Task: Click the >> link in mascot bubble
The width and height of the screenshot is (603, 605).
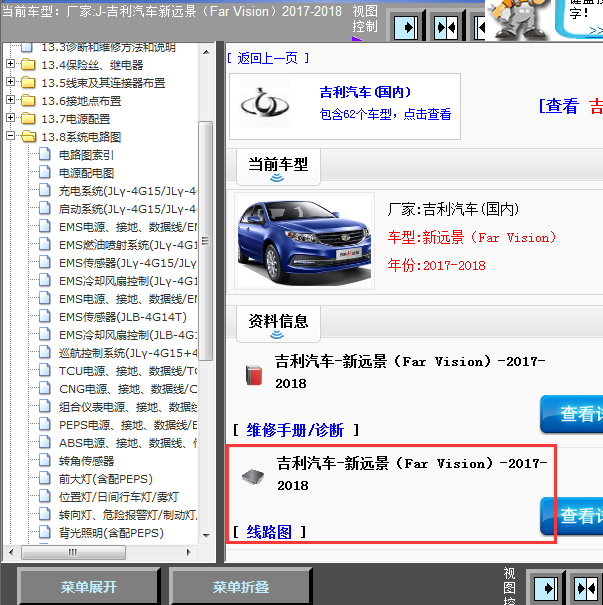Action: coord(596,30)
